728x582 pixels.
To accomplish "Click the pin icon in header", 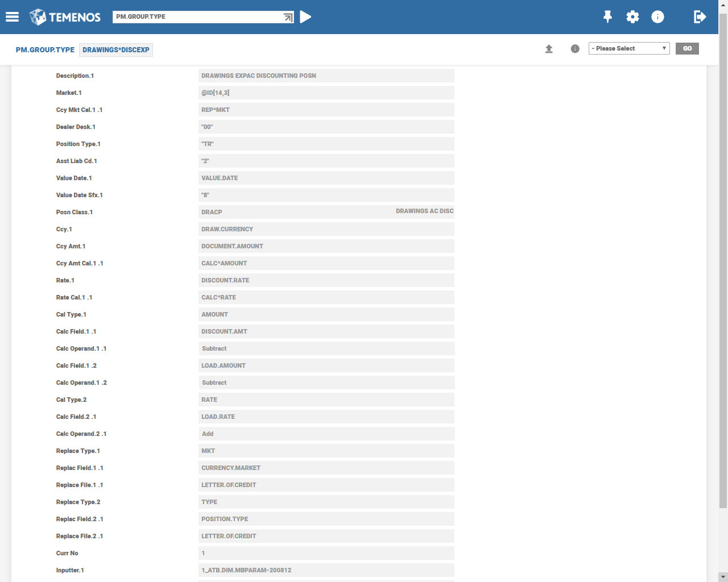I will (x=607, y=17).
